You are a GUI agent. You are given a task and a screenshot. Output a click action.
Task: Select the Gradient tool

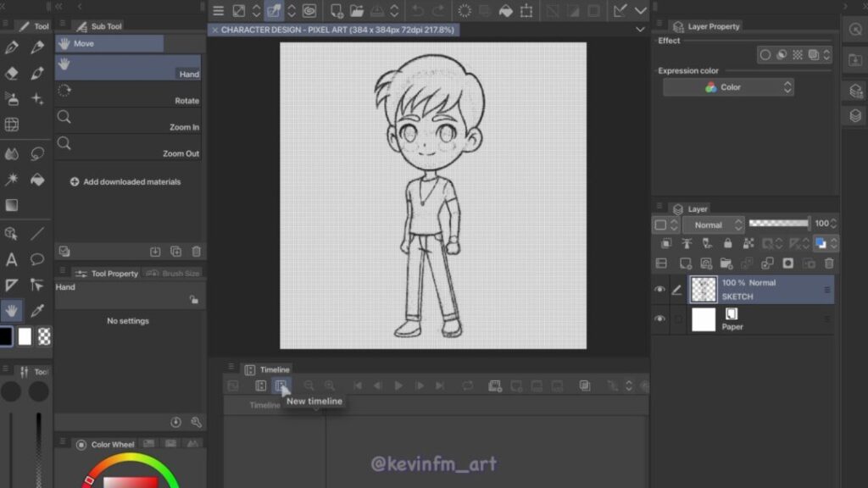pyautogui.click(x=12, y=205)
